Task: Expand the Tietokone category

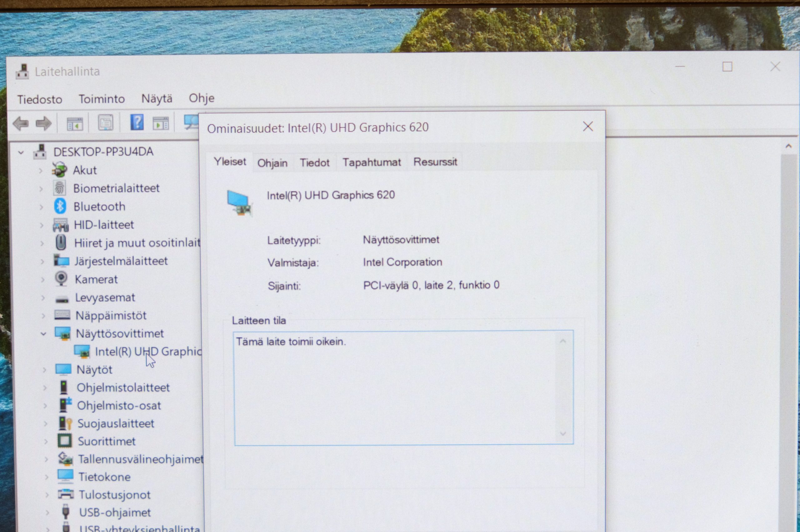Action: (x=47, y=477)
